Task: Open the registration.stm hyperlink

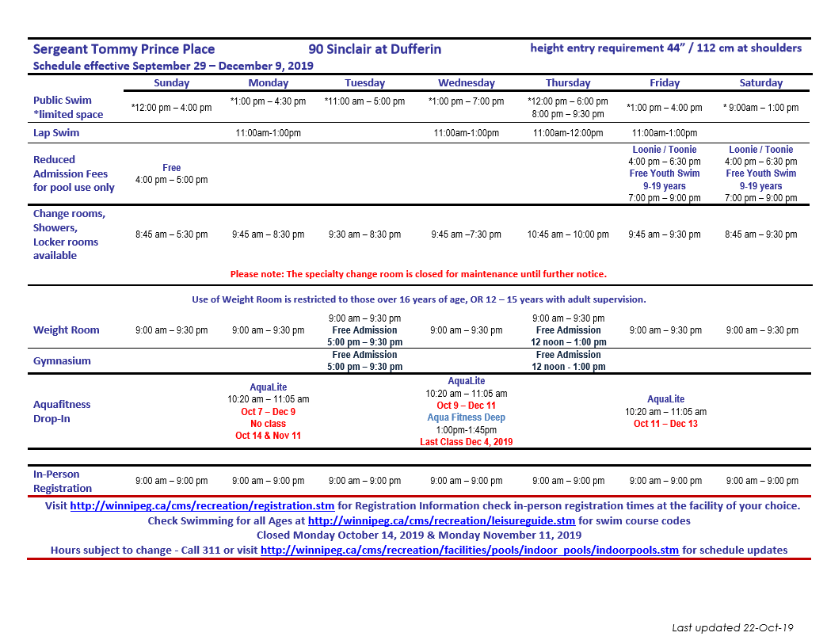Action: 202,505
